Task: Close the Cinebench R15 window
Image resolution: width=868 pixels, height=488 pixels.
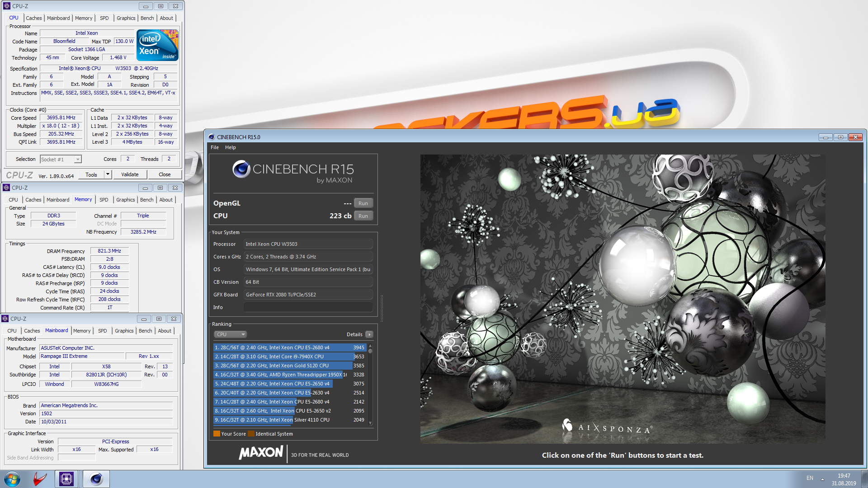Action: coord(855,137)
